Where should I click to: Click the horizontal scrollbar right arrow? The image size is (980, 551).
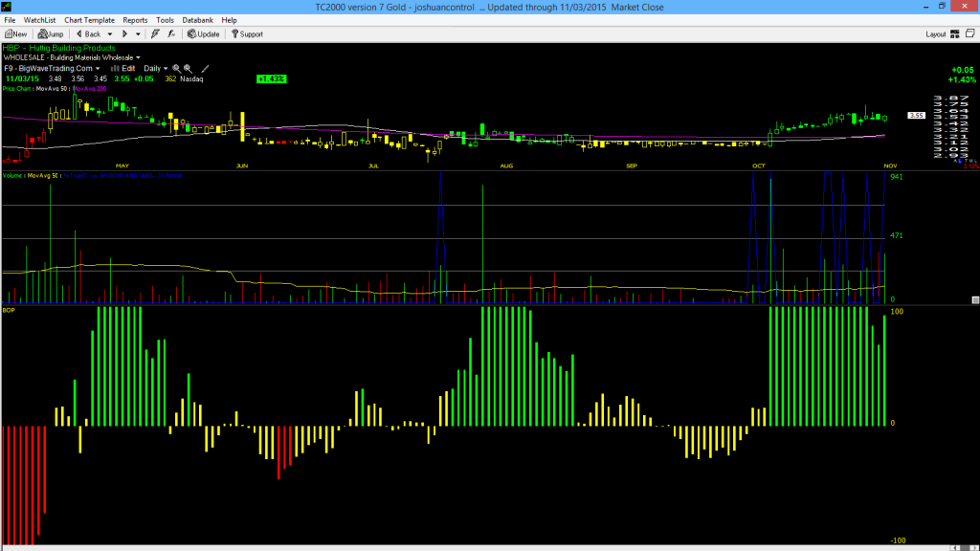click(972, 548)
